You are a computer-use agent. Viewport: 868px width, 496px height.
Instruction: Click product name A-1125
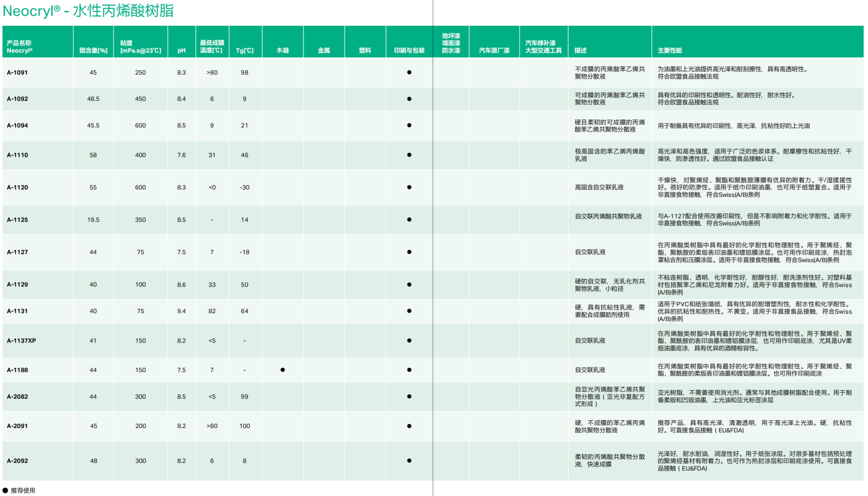pos(18,220)
